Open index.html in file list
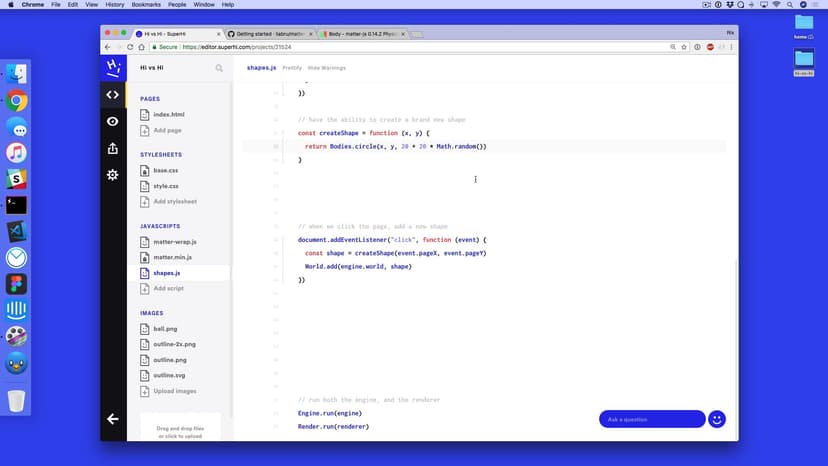Screen dimensions: 828x466 pyautogui.click(x=168, y=115)
